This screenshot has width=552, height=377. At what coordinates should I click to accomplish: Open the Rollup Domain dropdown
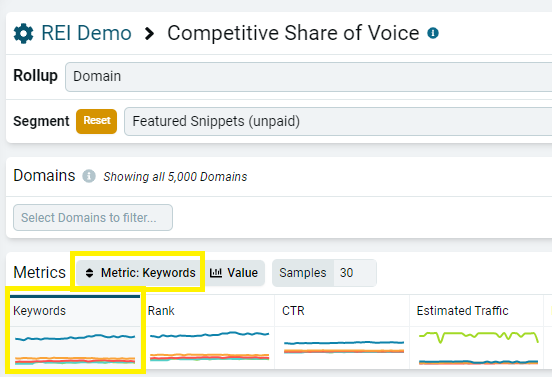tap(308, 77)
